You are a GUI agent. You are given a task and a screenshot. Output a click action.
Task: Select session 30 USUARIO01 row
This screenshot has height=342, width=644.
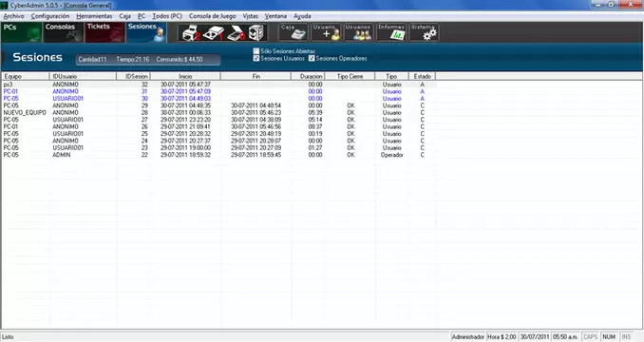tap(218, 99)
